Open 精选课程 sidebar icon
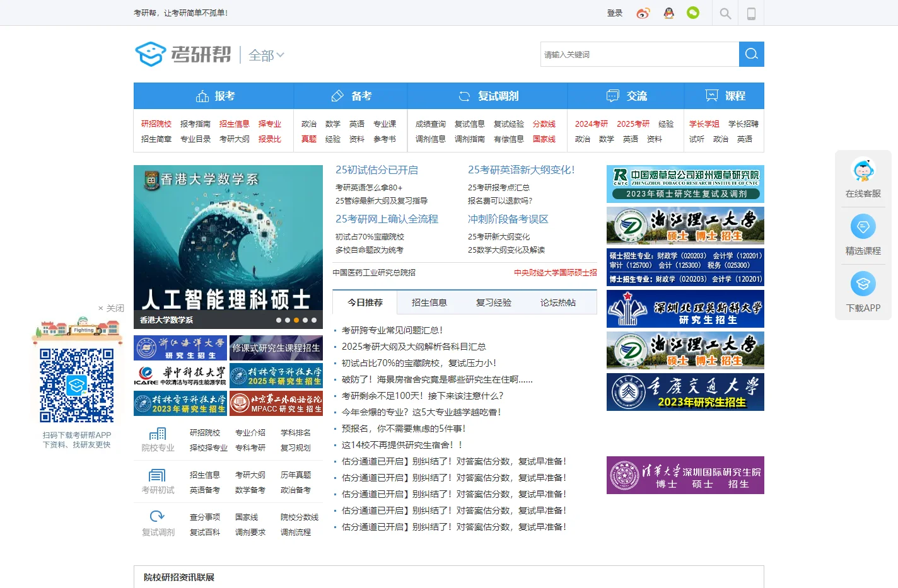 (863, 227)
